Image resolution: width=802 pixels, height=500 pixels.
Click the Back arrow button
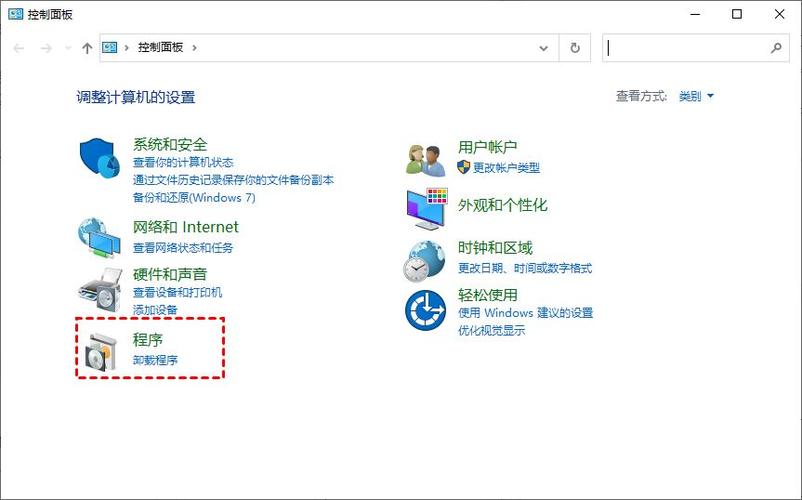(x=19, y=48)
